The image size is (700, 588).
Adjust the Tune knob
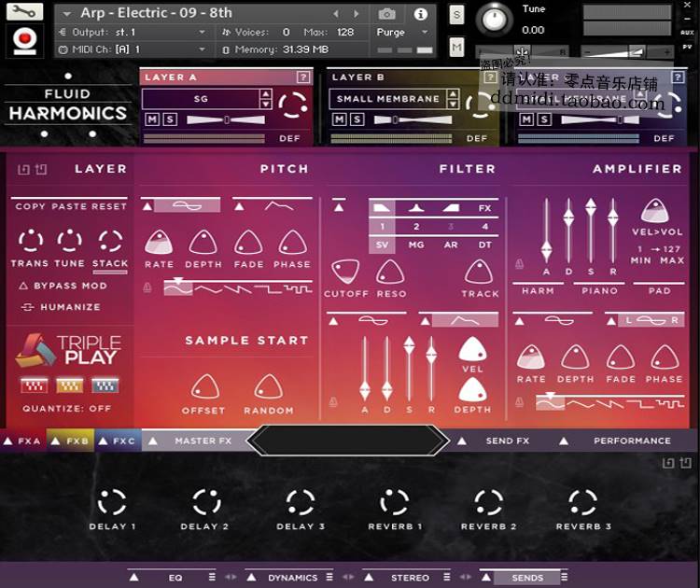(x=494, y=20)
